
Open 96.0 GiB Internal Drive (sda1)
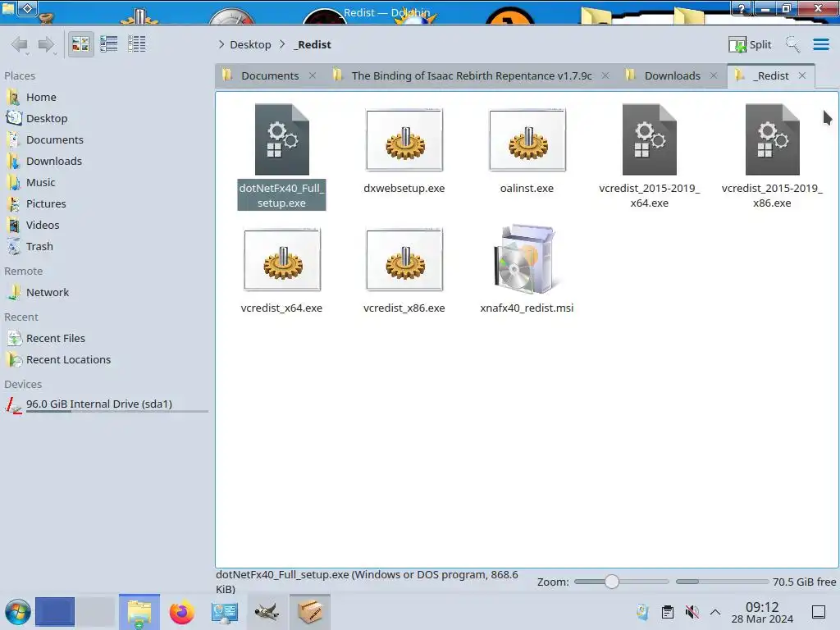107,405
